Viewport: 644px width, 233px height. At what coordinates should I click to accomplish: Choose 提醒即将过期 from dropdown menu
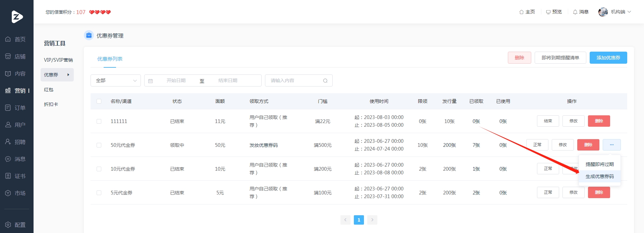coord(600,164)
